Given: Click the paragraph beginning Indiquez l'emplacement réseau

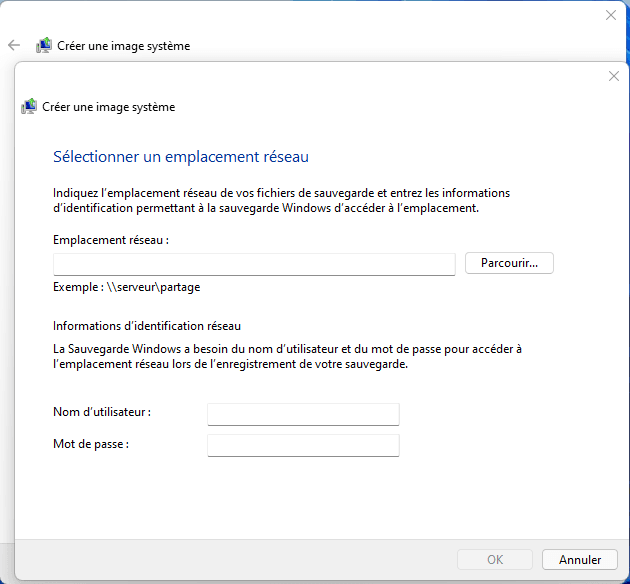Looking at the screenshot, I should click(281, 200).
